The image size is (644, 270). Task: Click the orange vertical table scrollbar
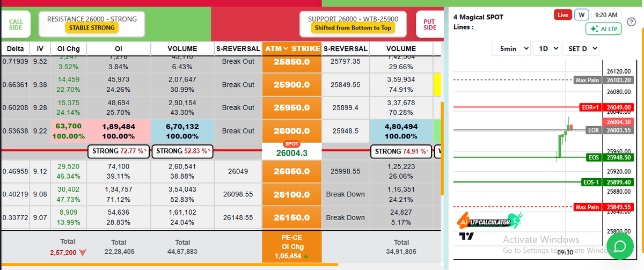442,149
